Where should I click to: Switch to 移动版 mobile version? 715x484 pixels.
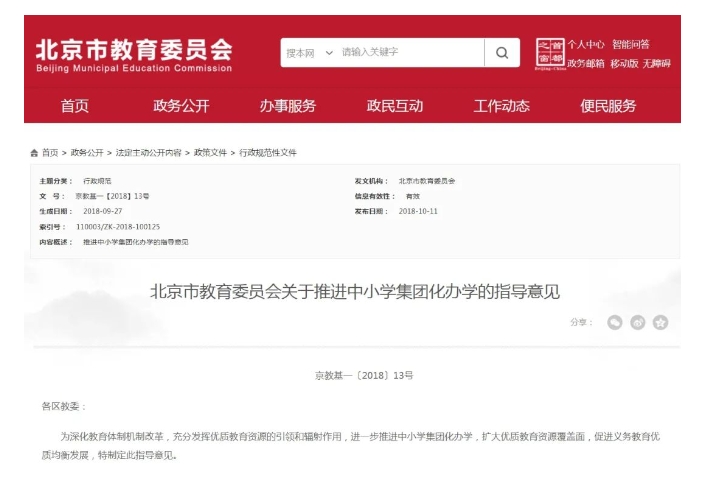624,63
